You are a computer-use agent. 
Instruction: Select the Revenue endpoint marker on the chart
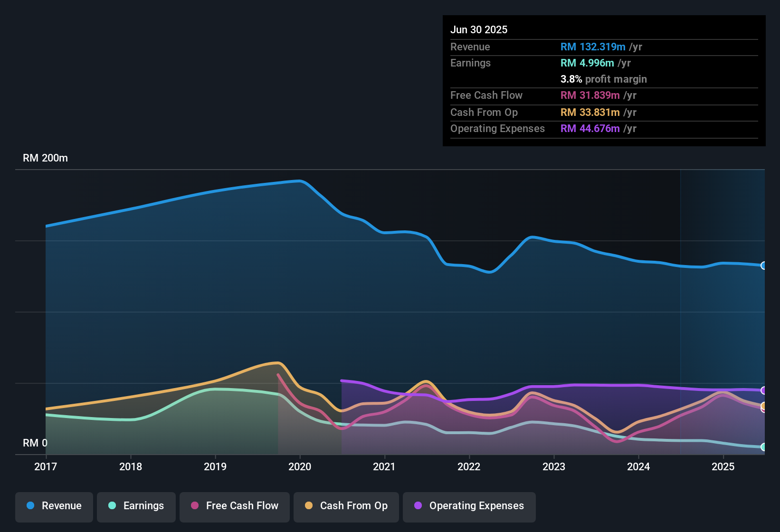click(763, 265)
